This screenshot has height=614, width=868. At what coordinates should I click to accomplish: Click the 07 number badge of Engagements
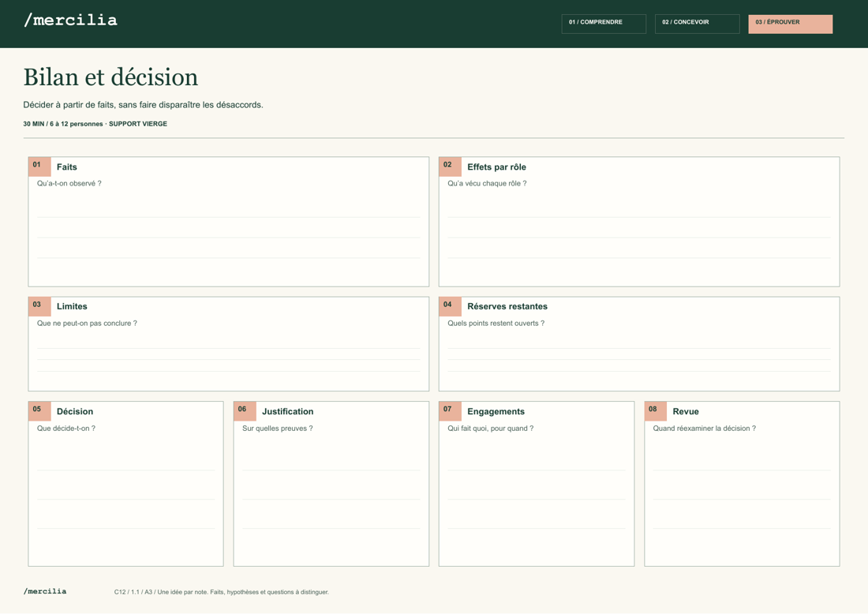tap(450, 411)
